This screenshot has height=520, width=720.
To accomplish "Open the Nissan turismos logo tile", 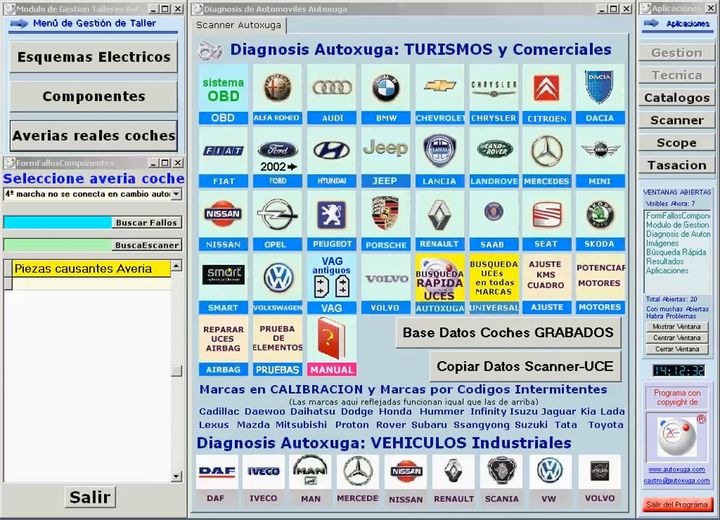I will [x=223, y=215].
